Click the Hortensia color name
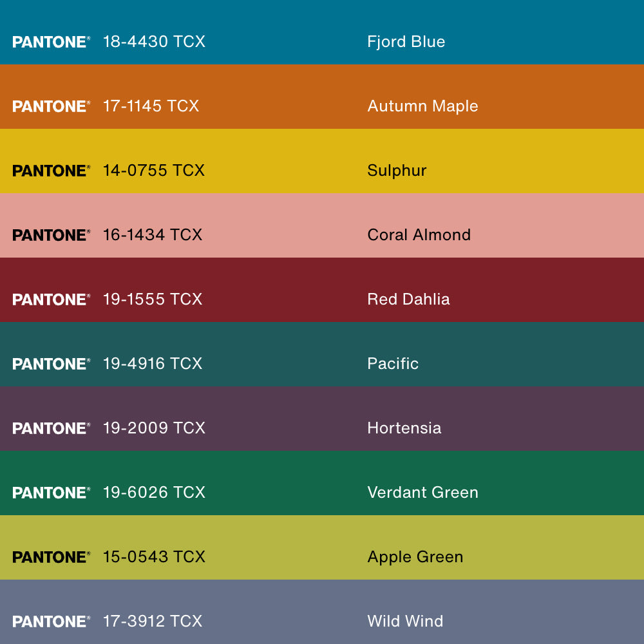Image resolution: width=644 pixels, height=644 pixels. [404, 428]
